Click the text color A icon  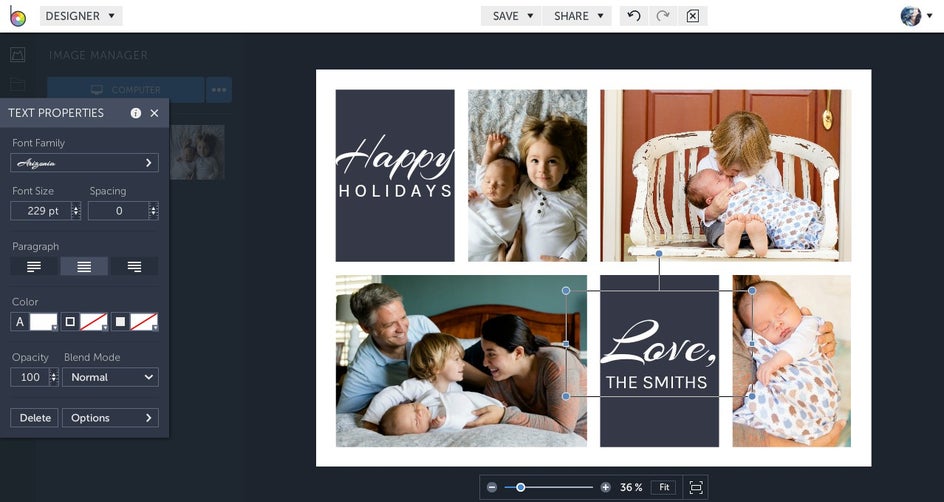tap(20, 321)
